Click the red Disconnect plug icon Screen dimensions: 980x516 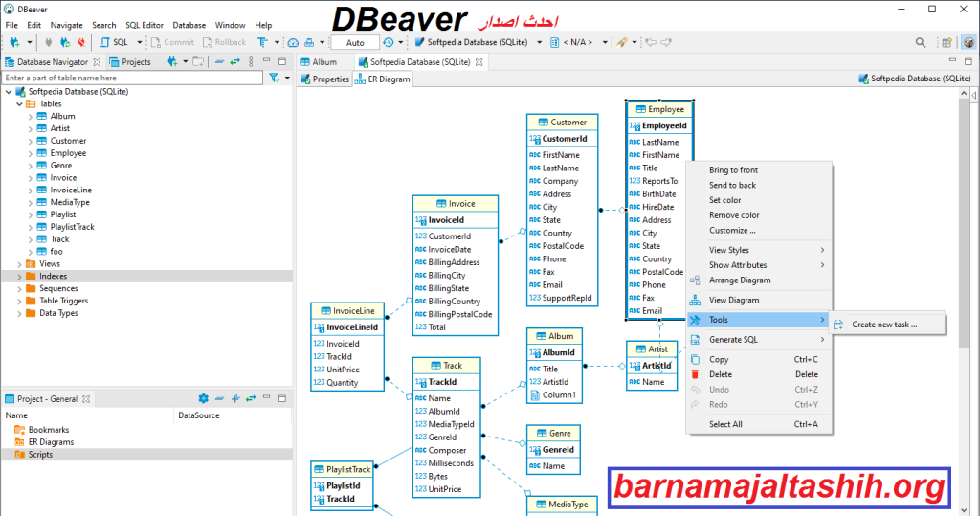coord(81,42)
